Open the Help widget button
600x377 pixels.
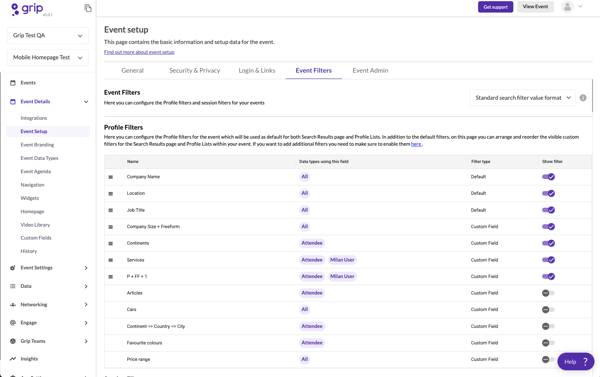576,361
